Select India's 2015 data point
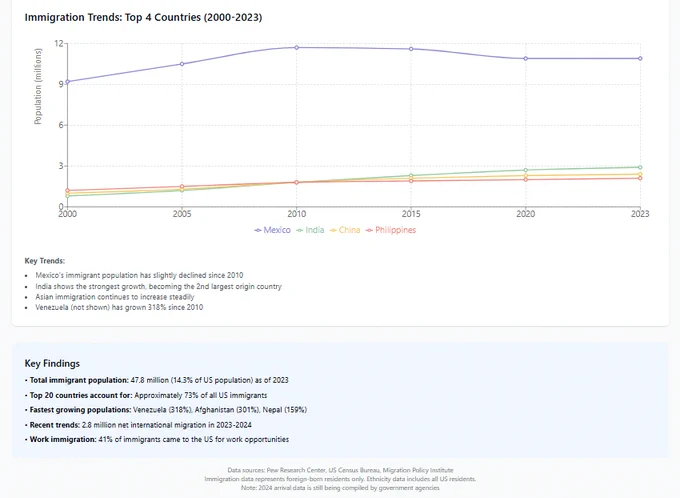This screenshot has height=498, width=680. point(411,176)
